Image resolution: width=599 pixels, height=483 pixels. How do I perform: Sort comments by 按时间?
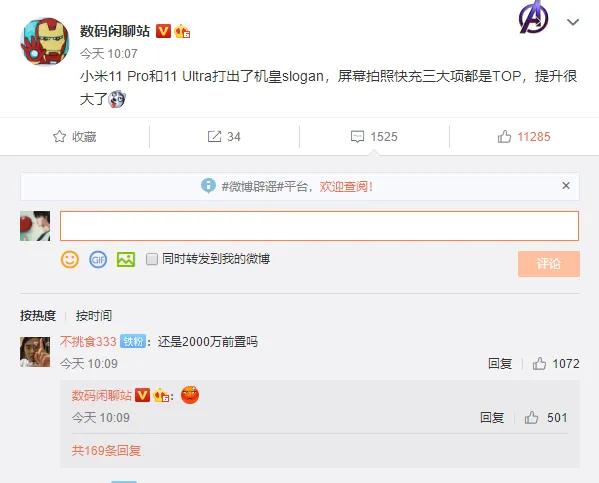pos(94,316)
